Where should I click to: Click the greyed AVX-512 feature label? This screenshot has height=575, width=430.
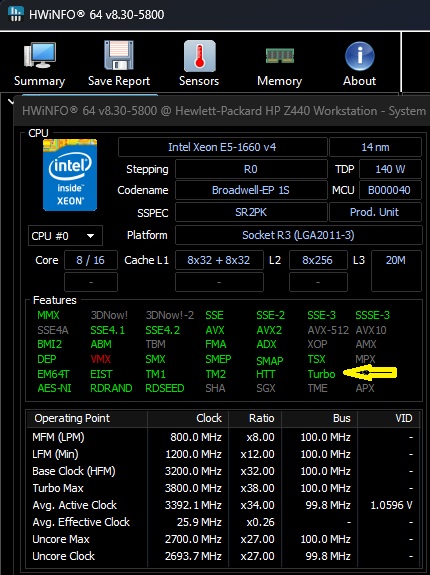[x=328, y=330]
